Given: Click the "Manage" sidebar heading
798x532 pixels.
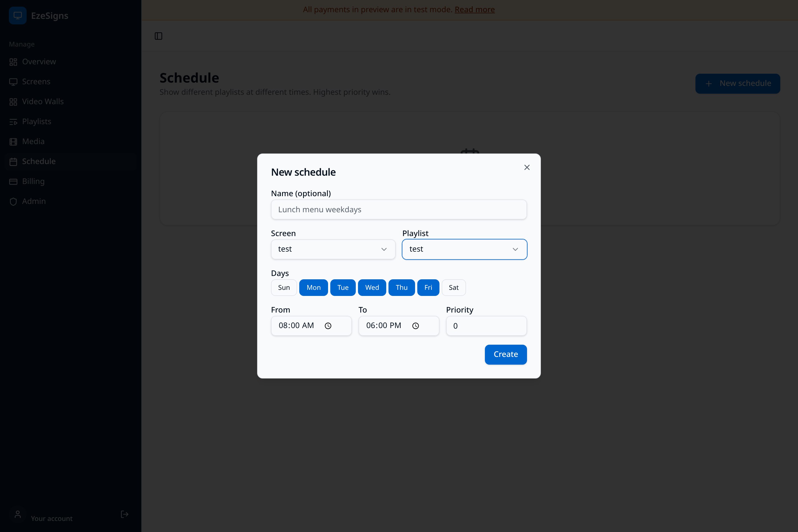Looking at the screenshot, I should pos(22,44).
